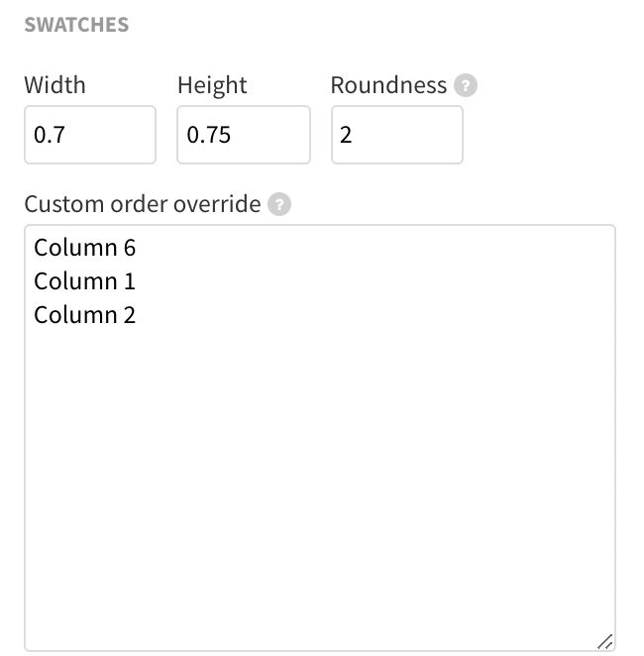Image resolution: width=644 pixels, height=656 pixels.
Task: Click the Width label
Action: coord(55,85)
